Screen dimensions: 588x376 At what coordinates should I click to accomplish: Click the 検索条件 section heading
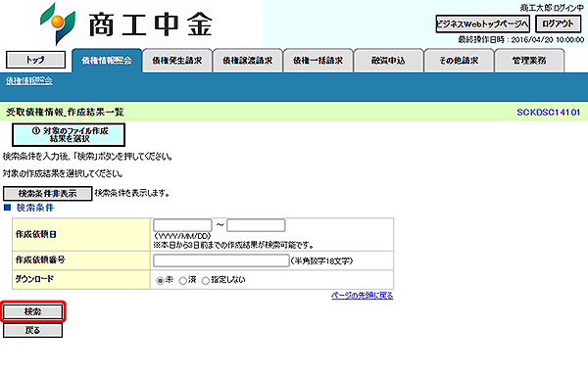(35, 208)
